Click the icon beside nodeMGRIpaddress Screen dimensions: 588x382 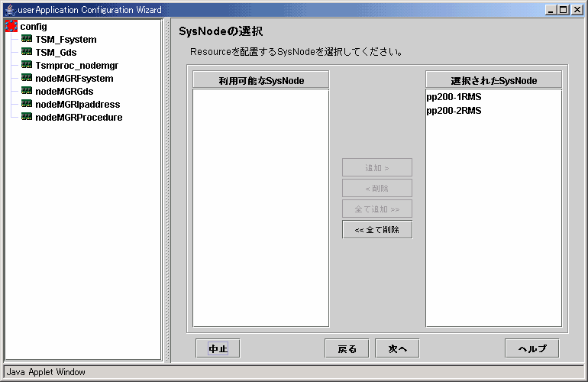(x=27, y=105)
